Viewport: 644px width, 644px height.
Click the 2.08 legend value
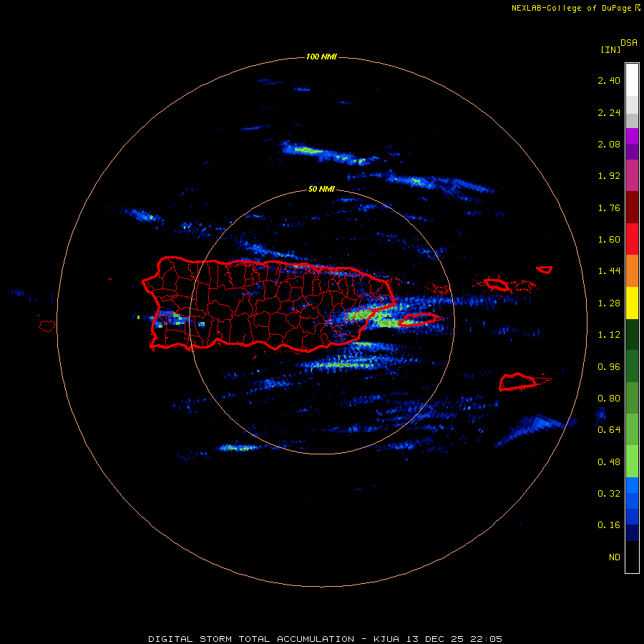[x=609, y=144]
